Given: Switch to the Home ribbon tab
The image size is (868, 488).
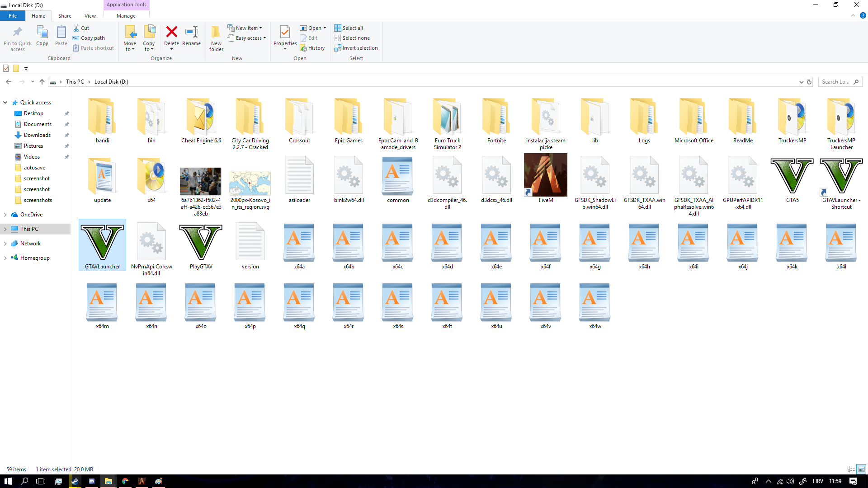Looking at the screenshot, I should tap(38, 16).
